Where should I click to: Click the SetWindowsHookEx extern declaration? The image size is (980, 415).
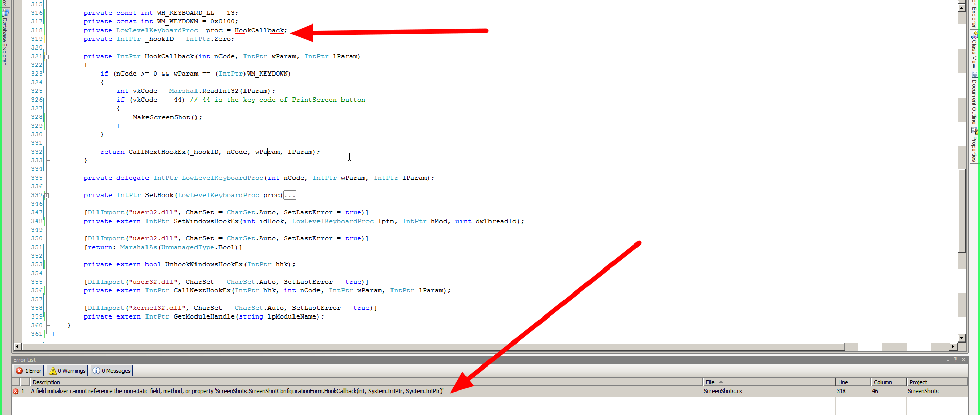click(x=304, y=222)
